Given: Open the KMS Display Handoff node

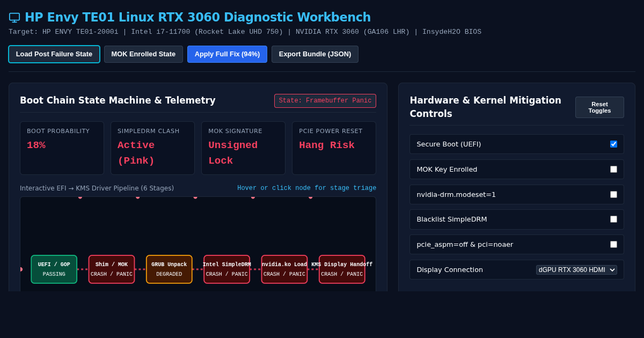Looking at the screenshot, I should [342, 269].
